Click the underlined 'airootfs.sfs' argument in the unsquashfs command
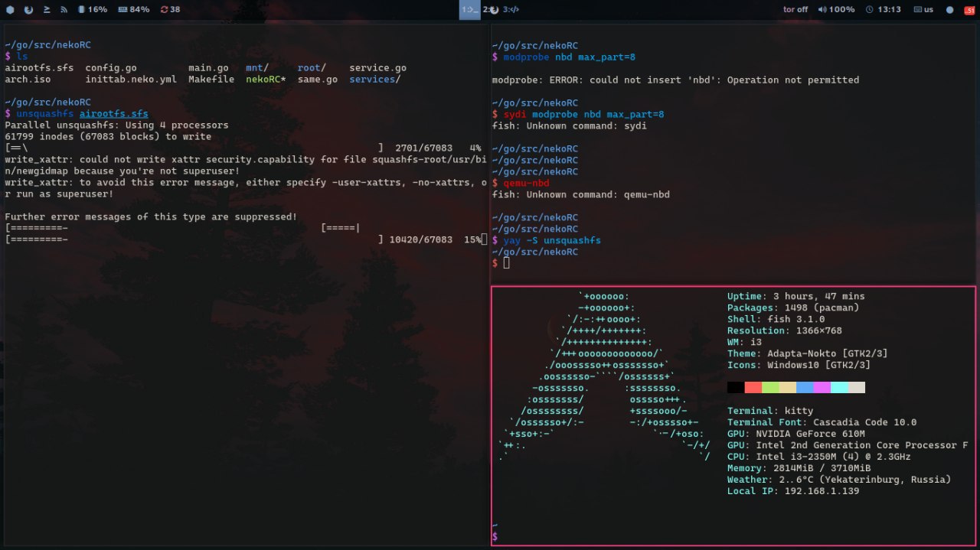 click(114, 114)
